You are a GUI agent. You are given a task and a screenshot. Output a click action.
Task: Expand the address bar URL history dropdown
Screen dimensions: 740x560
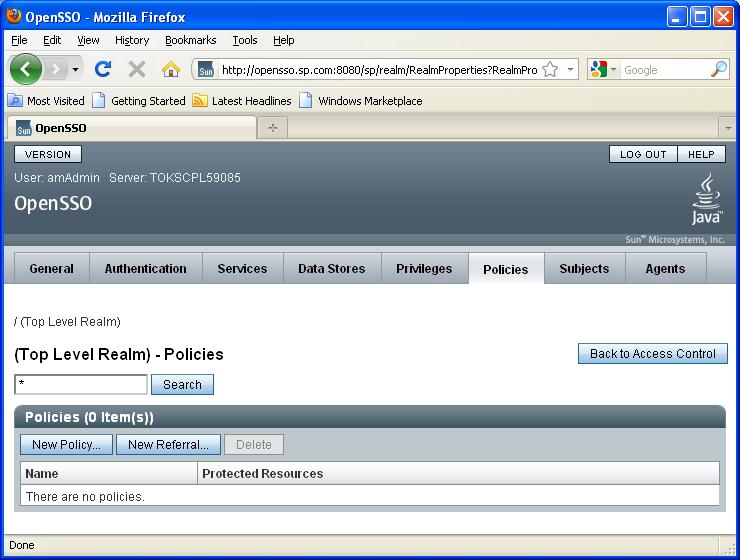[x=571, y=70]
